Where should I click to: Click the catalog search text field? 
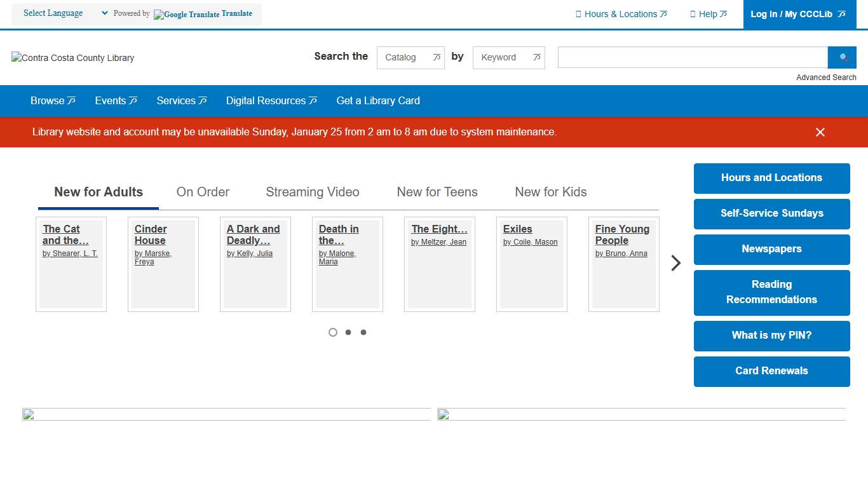click(x=692, y=57)
